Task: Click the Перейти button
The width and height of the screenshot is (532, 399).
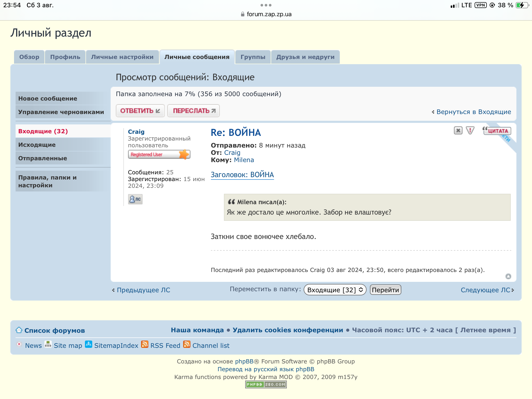Action: click(x=385, y=290)
